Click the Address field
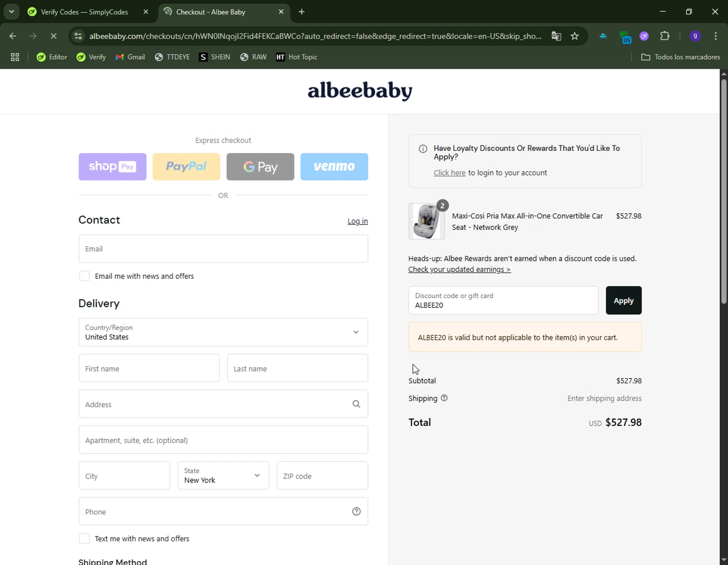Screen dimensions: 728x565 (223, 404)
